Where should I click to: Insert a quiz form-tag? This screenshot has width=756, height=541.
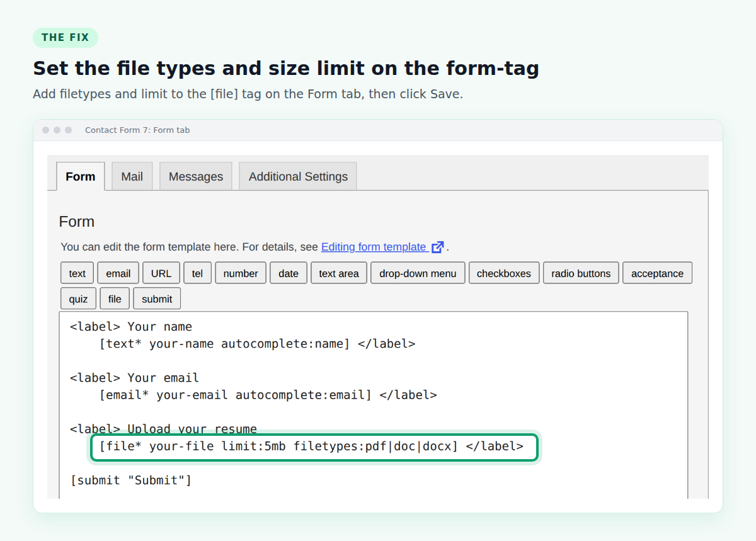[79, 299]
